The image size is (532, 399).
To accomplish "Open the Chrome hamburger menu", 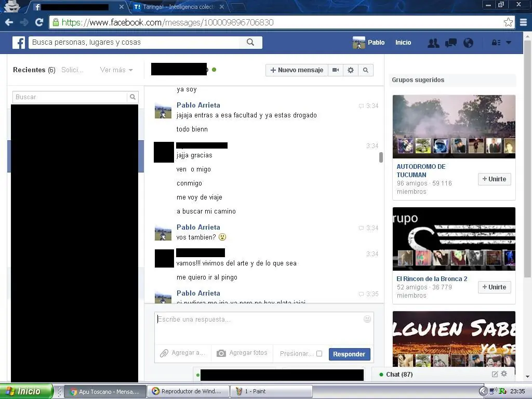I will point(524,22).
